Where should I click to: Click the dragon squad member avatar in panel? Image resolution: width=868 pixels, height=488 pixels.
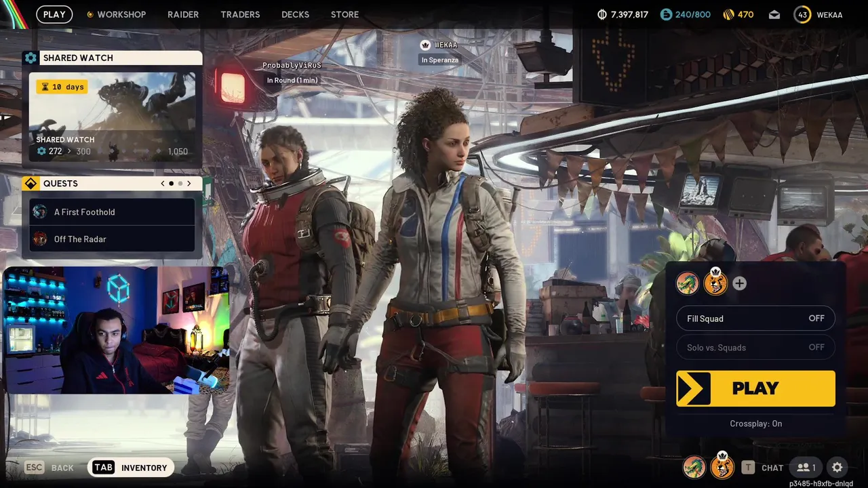[x=688, y=283]
